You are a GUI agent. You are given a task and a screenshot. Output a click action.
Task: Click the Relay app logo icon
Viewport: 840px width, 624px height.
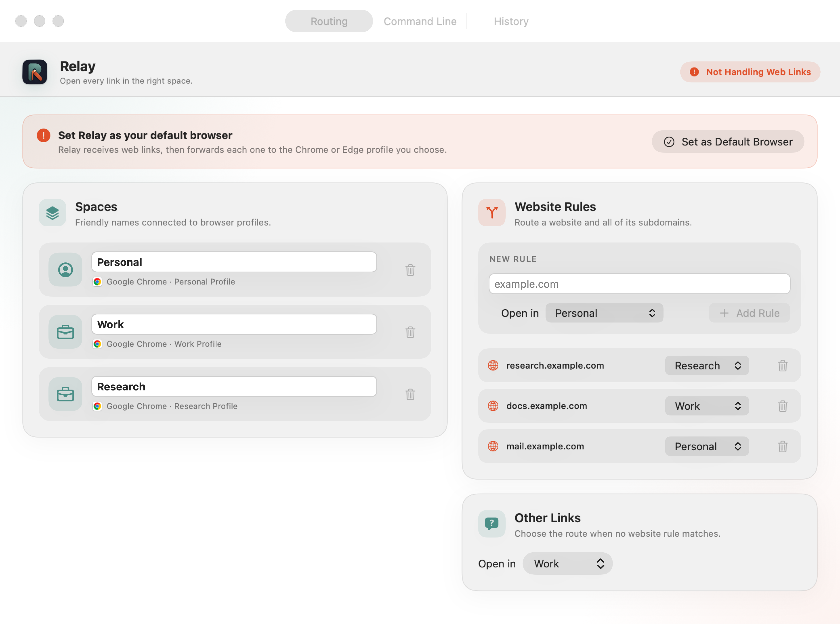35,72
